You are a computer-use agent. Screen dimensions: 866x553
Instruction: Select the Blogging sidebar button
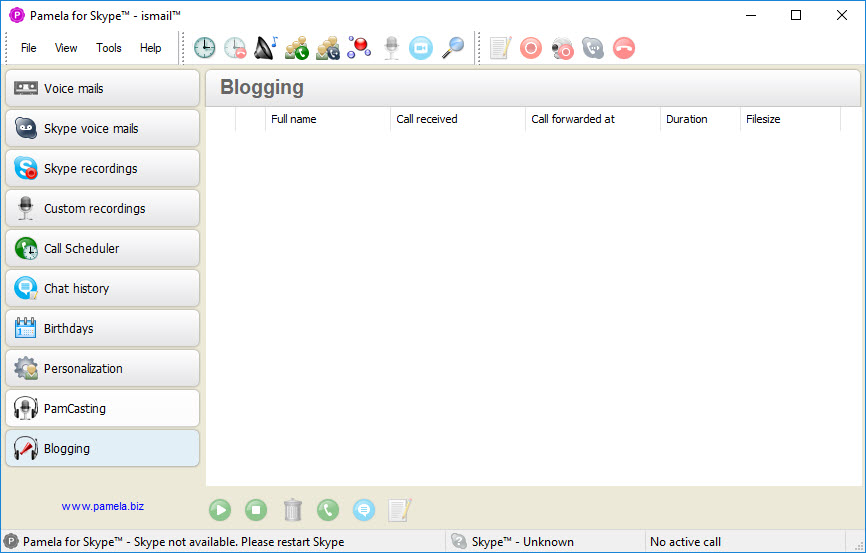point(102,449)
